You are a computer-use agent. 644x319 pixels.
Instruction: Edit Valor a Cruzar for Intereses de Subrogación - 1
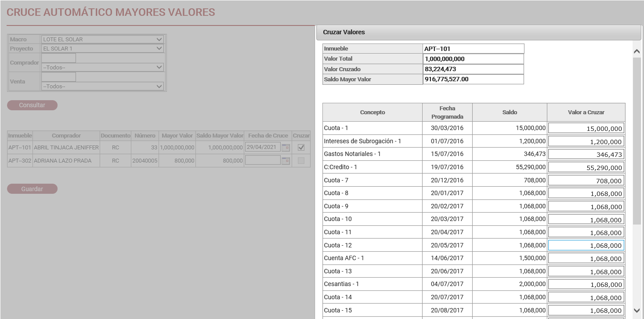(586, 141)
